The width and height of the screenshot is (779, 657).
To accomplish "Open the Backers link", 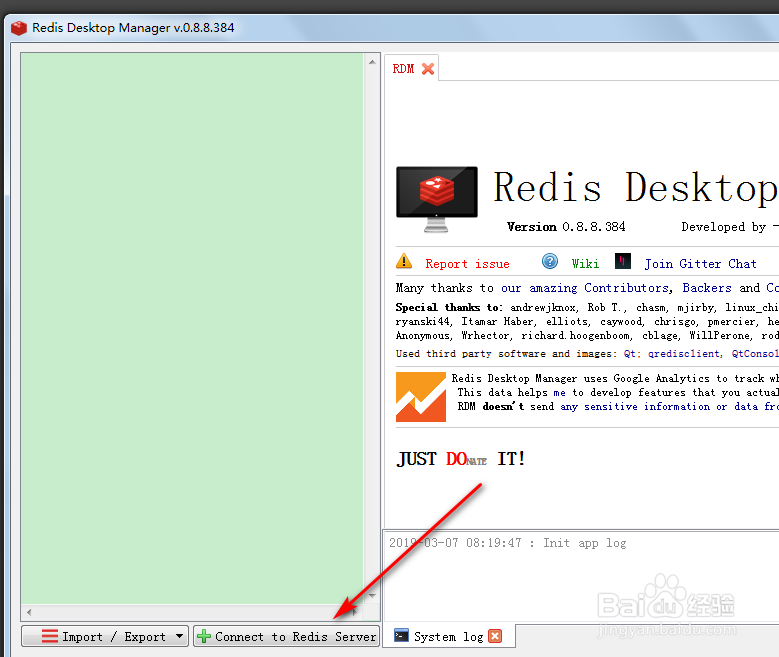I will coord(706,288).
